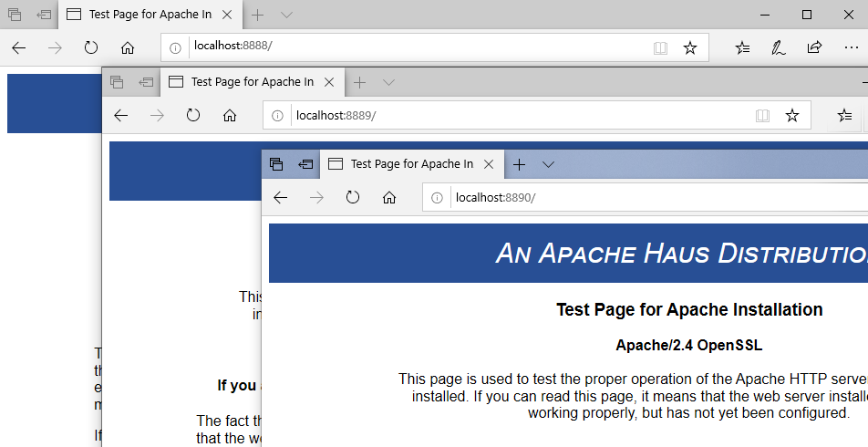The width and height of the screenshot is (868, 447).
Task: Open tab preview chevron in localhost:8890 window
Action: click(548, 164)
